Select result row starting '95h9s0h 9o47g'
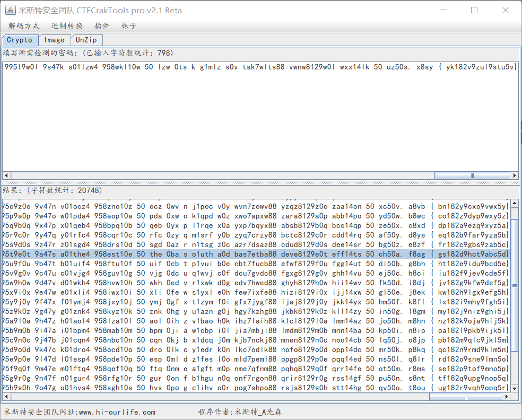The width and height of the screenshot is (522, 420). coord(256,388)
